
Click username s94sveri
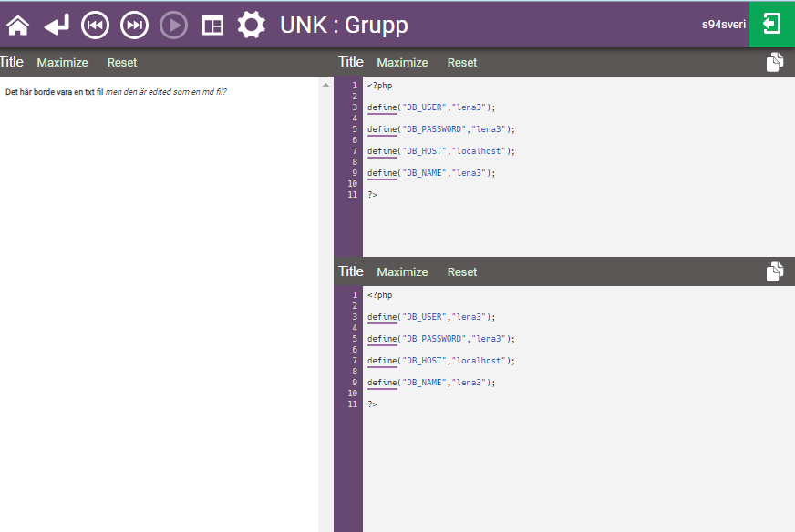click(724, 25)
